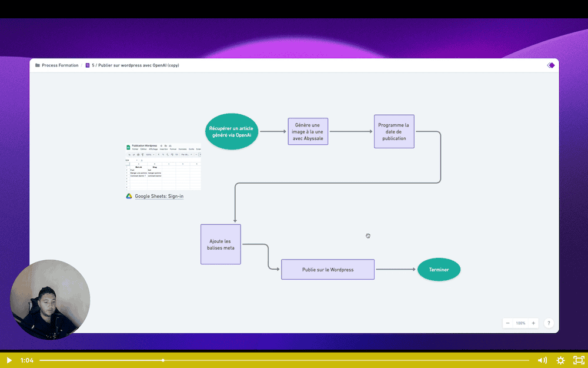588x368 pixels.
Task: Select the 'Ajoute les balises meta' box
Action: (220, 244)
